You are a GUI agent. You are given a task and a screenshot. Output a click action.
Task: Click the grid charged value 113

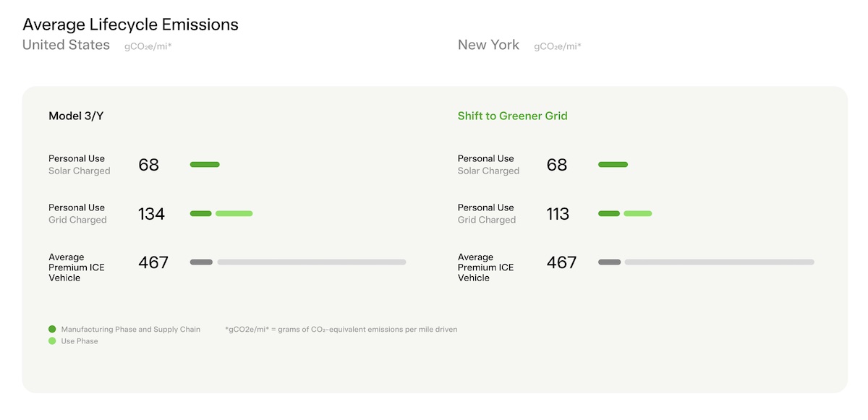(x=558, y=214)
